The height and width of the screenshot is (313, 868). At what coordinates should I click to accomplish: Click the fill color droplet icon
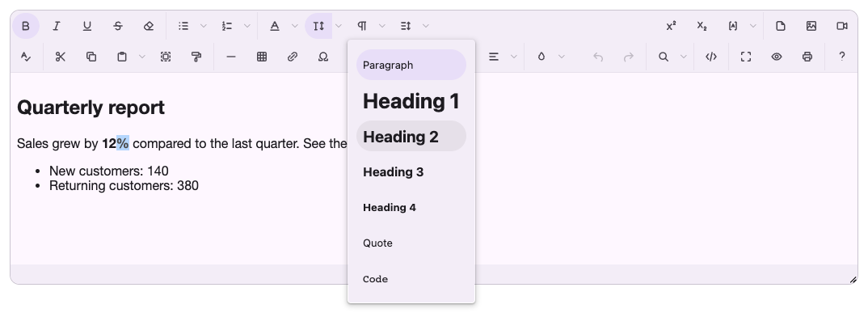click(541, 57)
